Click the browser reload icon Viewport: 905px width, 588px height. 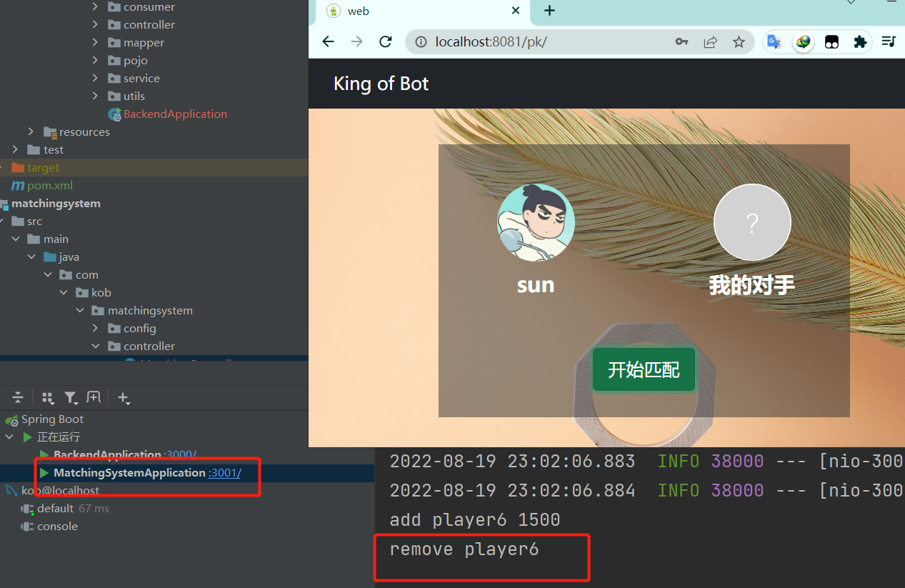pos(386,41)
